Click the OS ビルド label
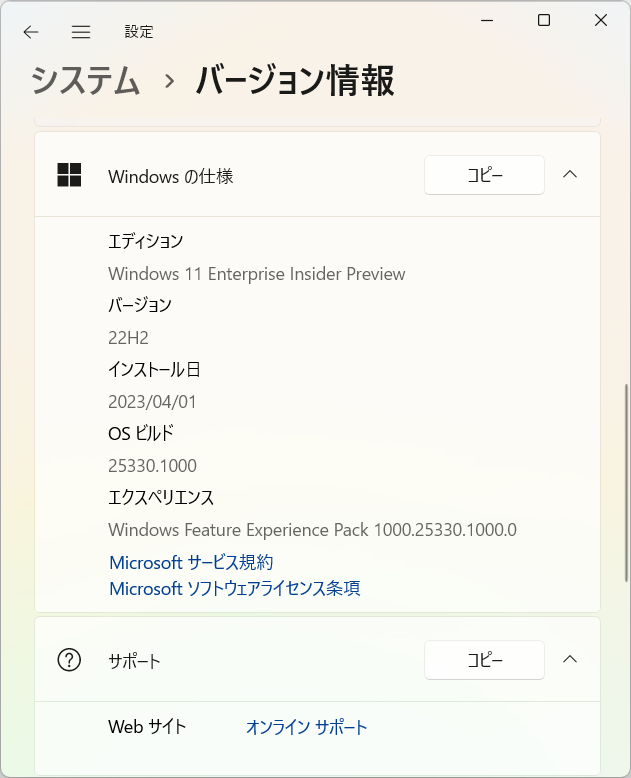 (x=141, y=434)
